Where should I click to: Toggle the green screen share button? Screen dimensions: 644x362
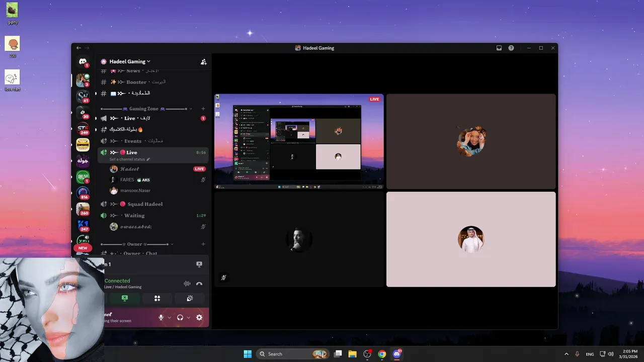(x=124, y=298)
